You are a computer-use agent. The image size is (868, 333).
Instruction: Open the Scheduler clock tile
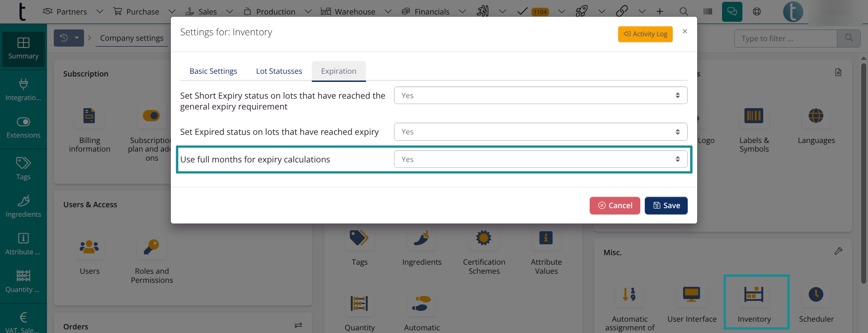[816, 303]
